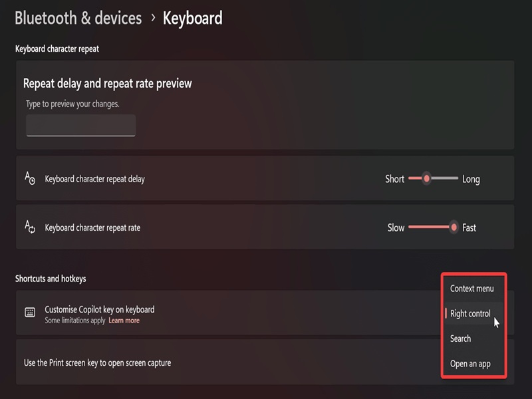This screenshot has width=532, height=399.
Task: Click the repeat delay clock icon
Action: tap(30, 178)
